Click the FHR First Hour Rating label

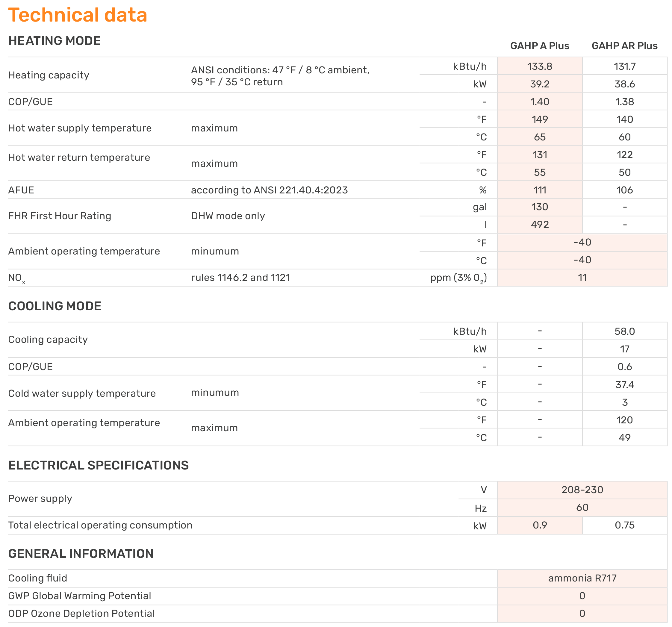click(60, 215)
